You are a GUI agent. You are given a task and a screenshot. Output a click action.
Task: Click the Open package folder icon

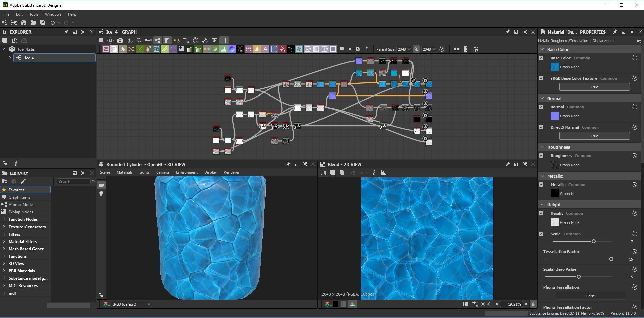(x=33, y=23)
